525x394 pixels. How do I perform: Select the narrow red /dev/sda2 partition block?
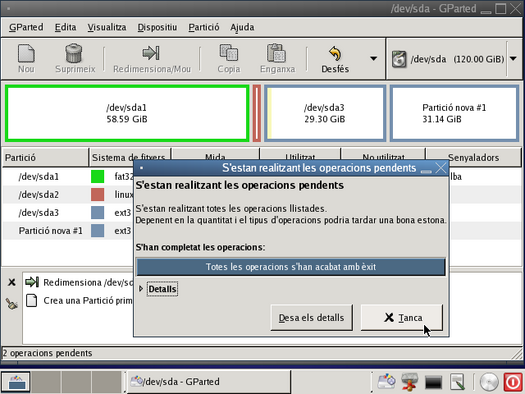[256, 113]
